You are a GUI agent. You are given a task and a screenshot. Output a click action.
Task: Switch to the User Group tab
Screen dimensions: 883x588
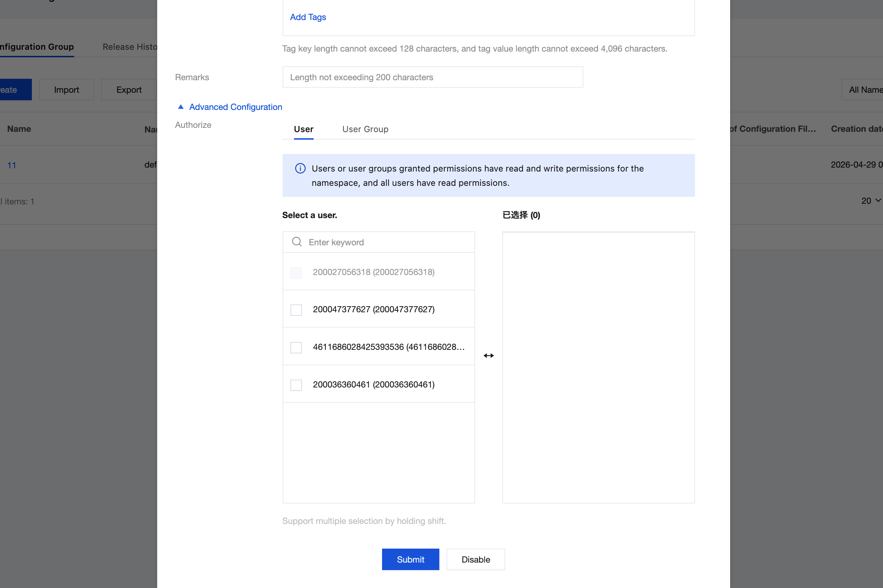click(x=365, y=129)
